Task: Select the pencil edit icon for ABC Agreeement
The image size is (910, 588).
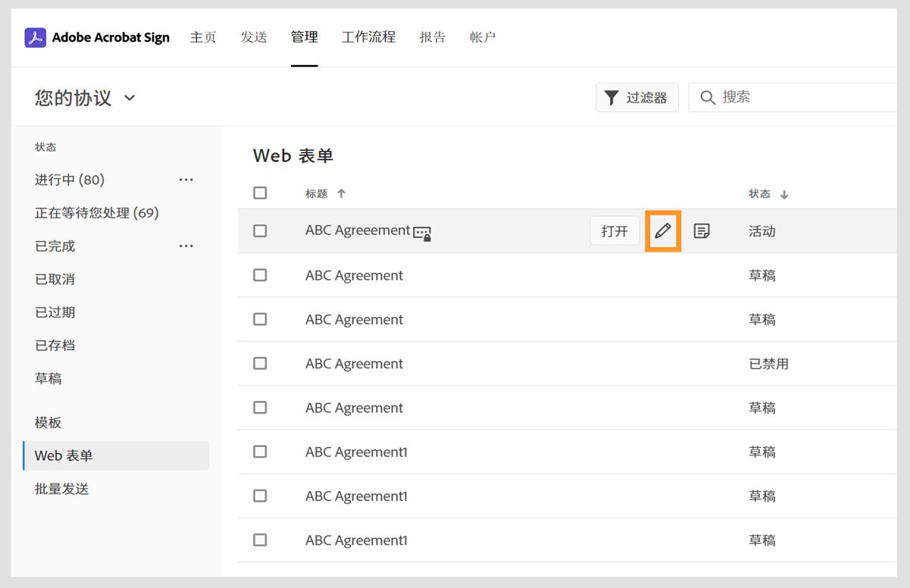Action: point(662,230)
